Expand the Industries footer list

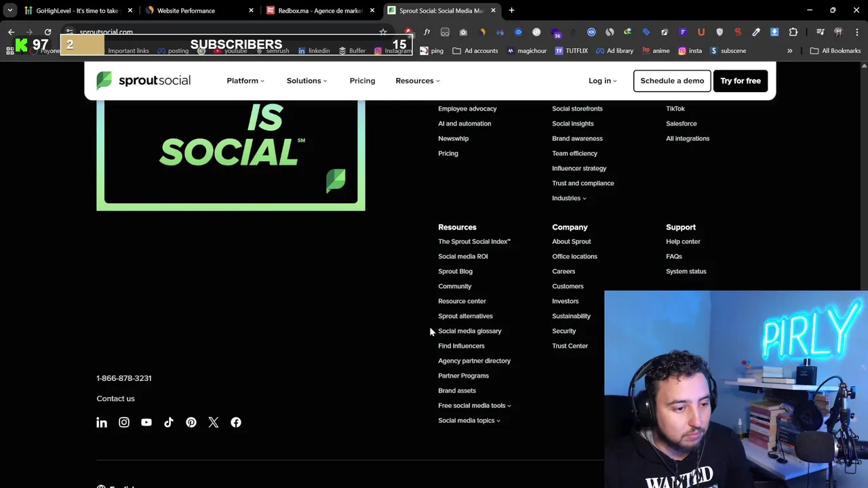569,198
